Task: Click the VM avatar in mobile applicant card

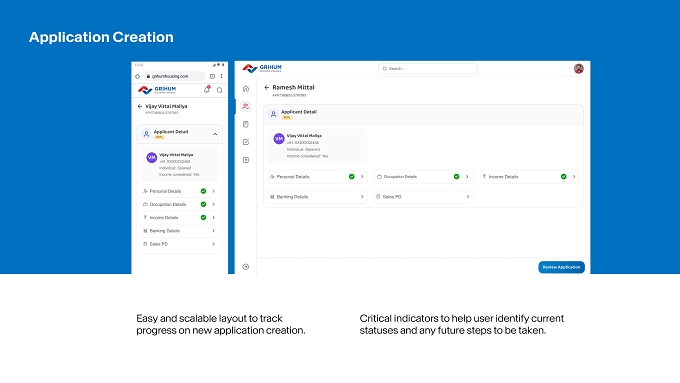Action: pyautogui.click(x=151, y=158)
